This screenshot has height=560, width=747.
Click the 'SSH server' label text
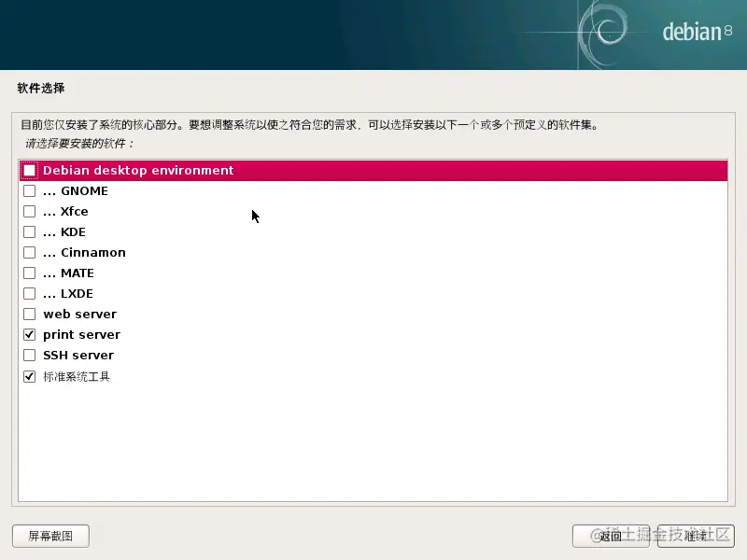point(78,356)
